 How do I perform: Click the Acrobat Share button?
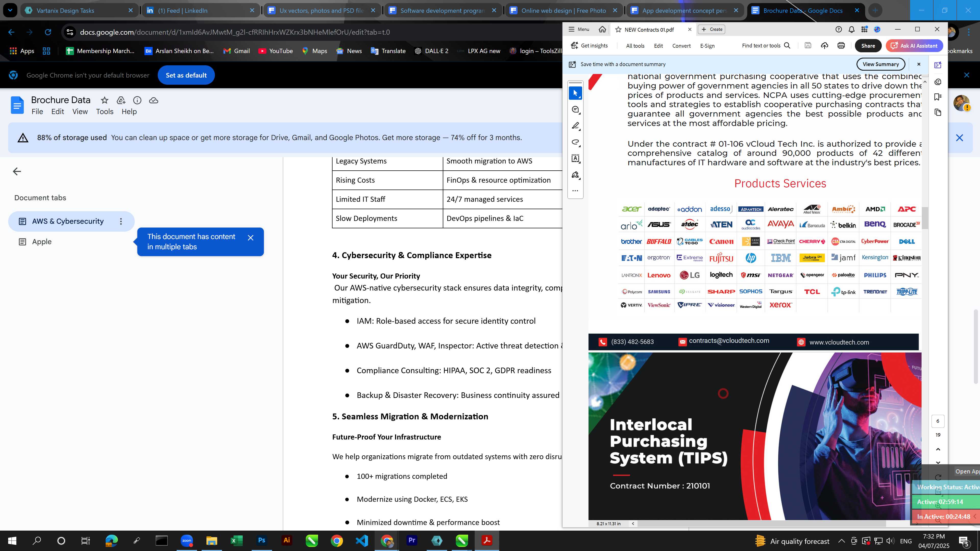pos(868,46)
